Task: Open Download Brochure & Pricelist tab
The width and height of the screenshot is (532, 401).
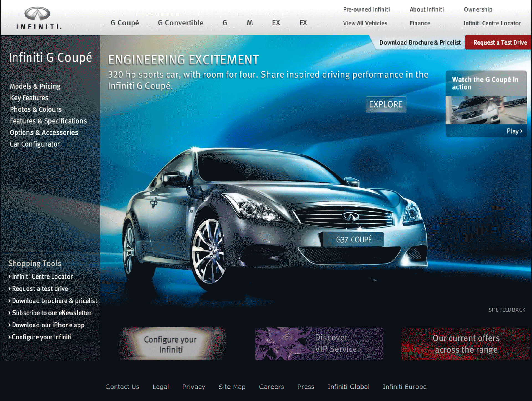Action: pos(420,42)
